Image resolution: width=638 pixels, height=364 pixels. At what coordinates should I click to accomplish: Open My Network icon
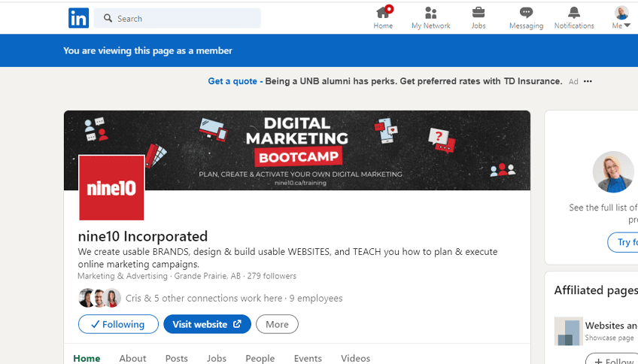click(x=430, y=13)
